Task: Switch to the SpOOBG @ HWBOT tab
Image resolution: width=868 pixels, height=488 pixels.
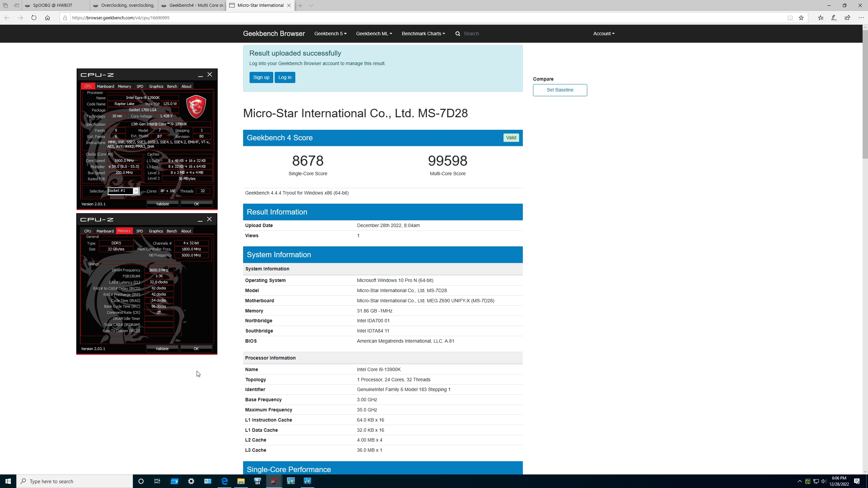Action: pyautogui.click(x=56, y=5)
